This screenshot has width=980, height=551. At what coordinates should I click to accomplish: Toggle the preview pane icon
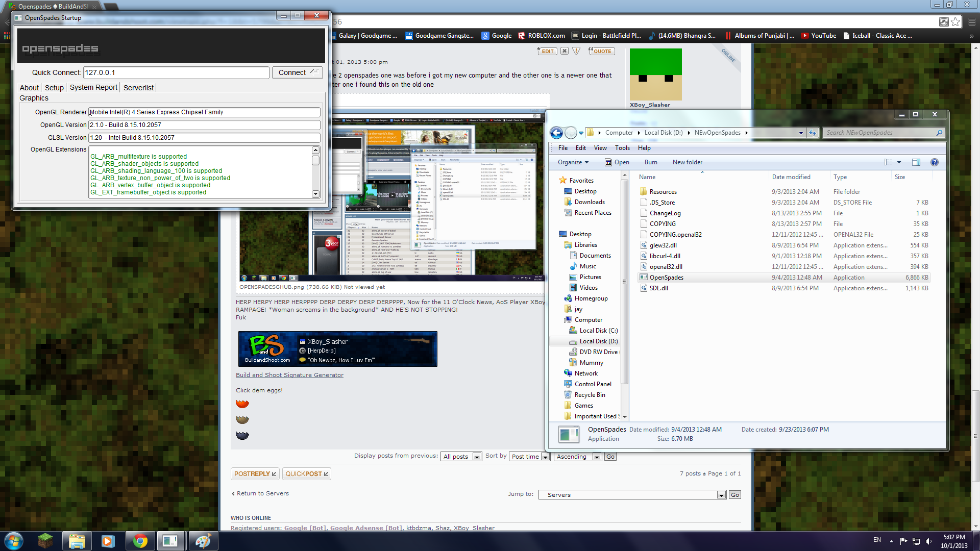(x=916, y=162)
